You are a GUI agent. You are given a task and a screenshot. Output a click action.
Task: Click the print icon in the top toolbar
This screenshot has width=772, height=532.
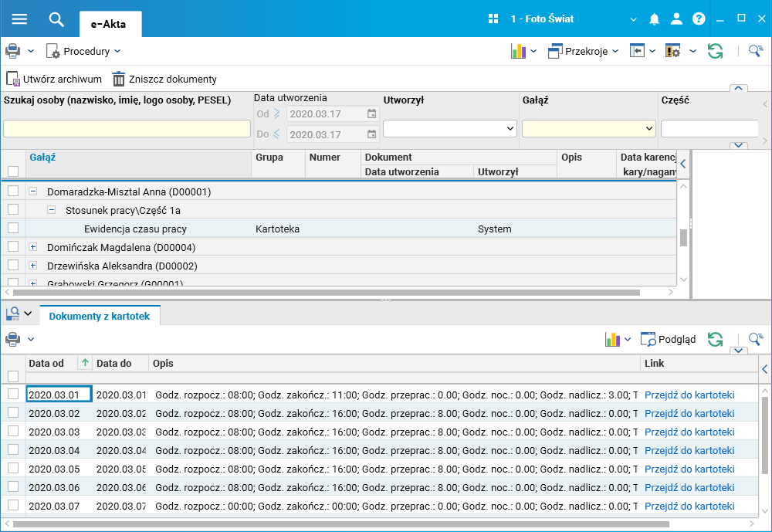pos(13,51)
